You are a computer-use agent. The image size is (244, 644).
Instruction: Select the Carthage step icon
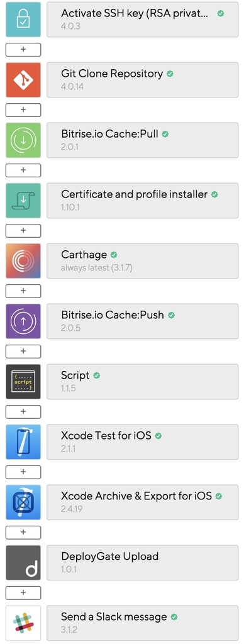point(23,261)
